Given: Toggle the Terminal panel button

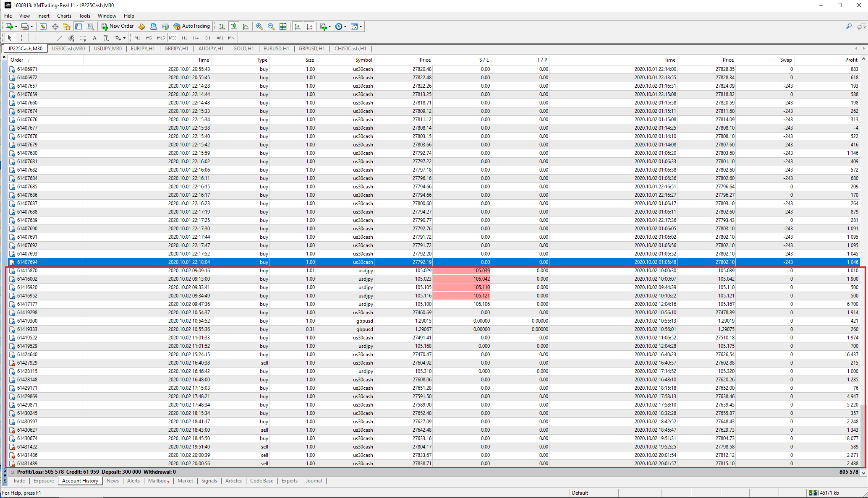Looking at the screenshot, I should click(78, 26).
